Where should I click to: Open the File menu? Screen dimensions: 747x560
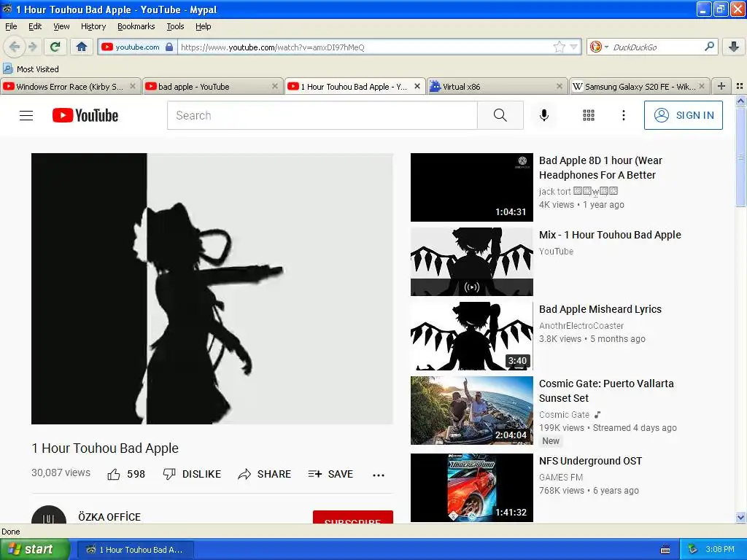tap(11, 26)
